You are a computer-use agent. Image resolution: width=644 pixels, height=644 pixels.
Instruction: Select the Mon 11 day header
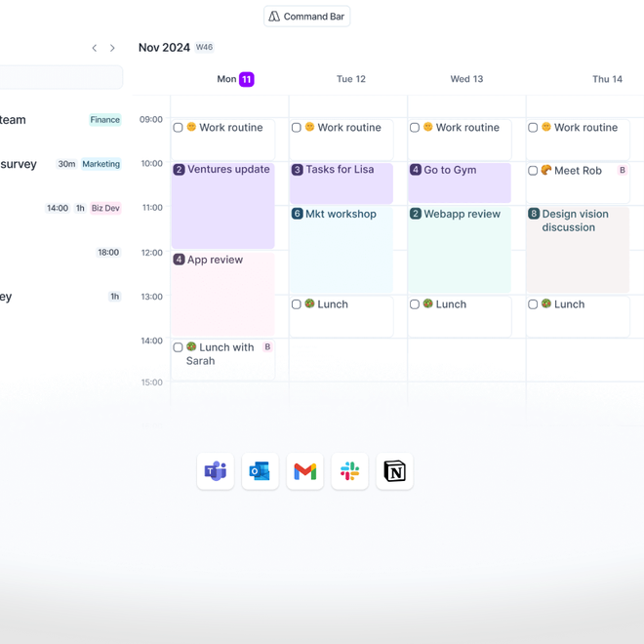235,79
